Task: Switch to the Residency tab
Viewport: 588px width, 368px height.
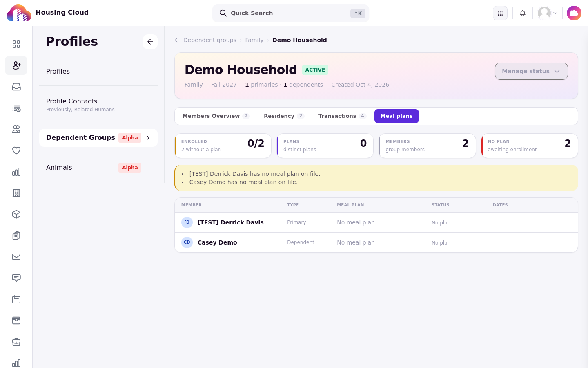Action: point(284,116)
